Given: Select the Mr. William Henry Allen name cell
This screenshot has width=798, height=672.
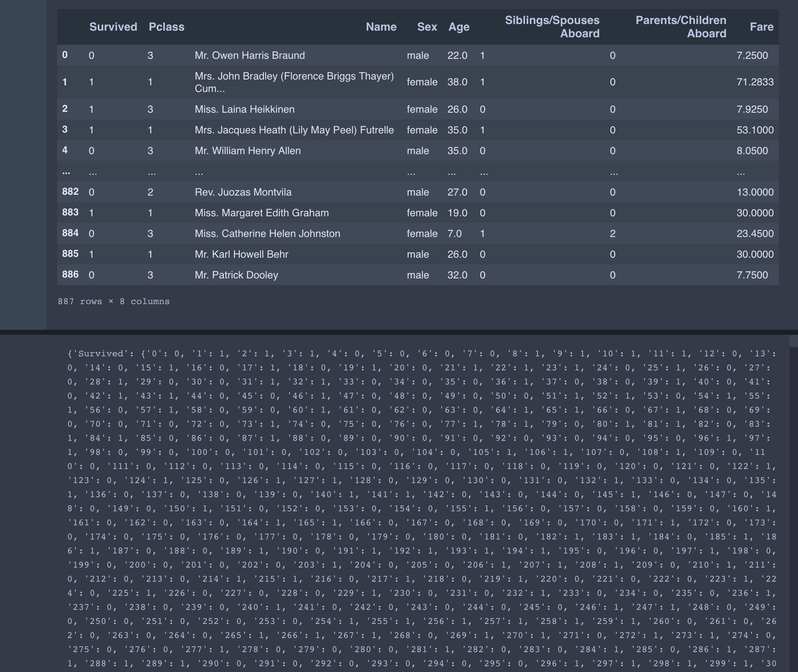Looking at the screenshot, I should coord(248,151).
